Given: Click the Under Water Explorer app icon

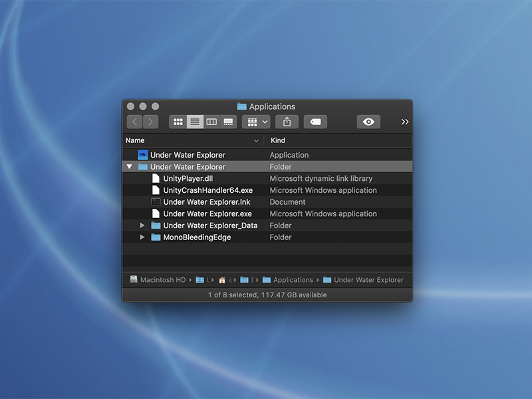Looking at the screenshot, I should [143, 155].
